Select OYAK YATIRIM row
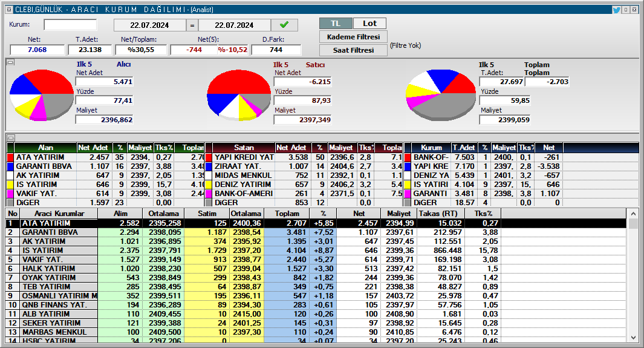The width and height of the screenshot is (644, 348). [x=316, y=277]
